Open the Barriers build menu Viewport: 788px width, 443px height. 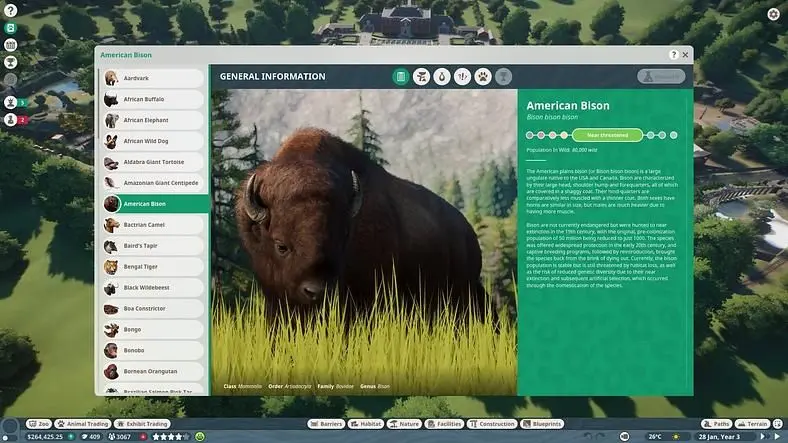(326, 424)
